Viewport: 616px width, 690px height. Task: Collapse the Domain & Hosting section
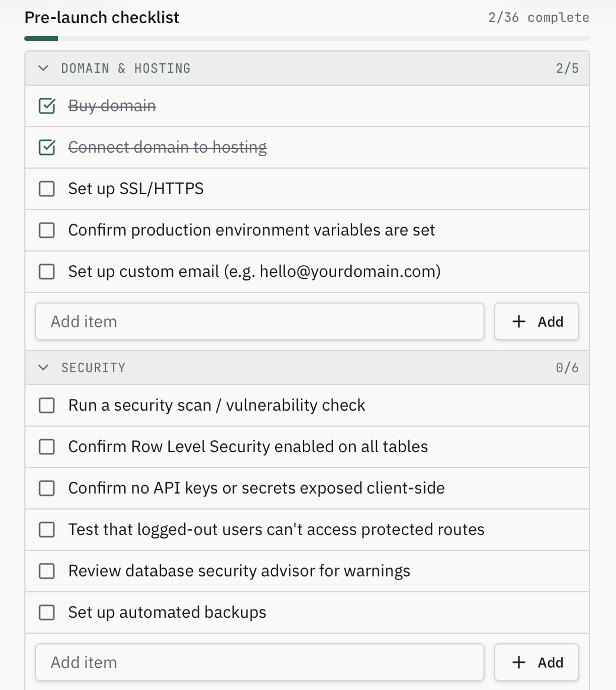point(43,68)
